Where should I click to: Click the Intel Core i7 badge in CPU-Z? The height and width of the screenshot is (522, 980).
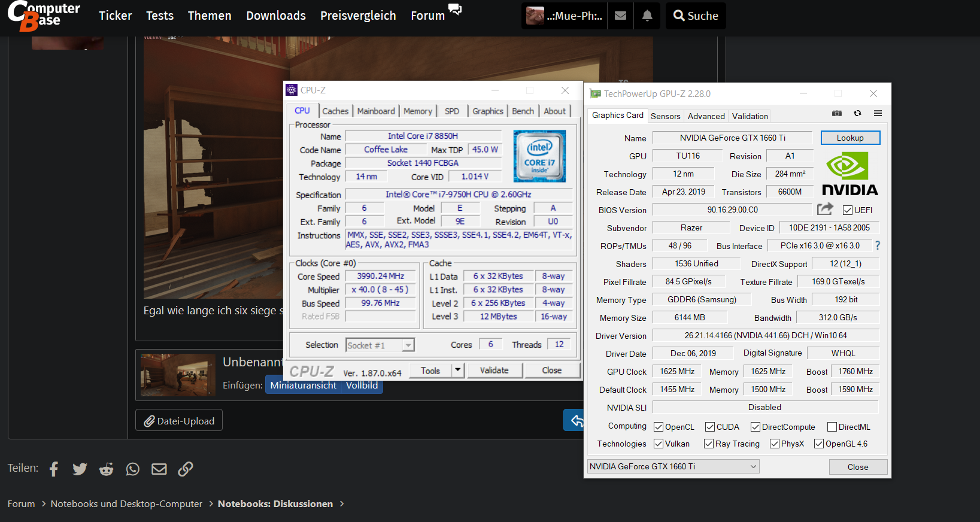[x=539, y=156]
